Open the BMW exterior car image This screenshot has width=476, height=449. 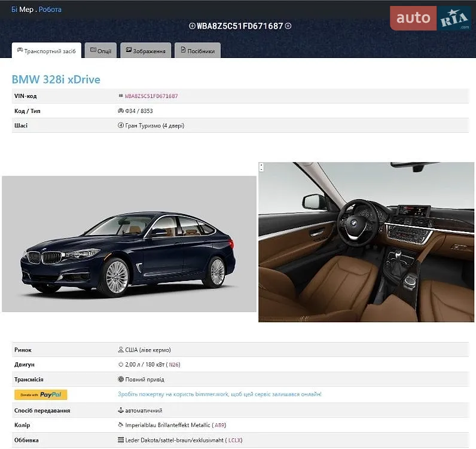[129, 244]
